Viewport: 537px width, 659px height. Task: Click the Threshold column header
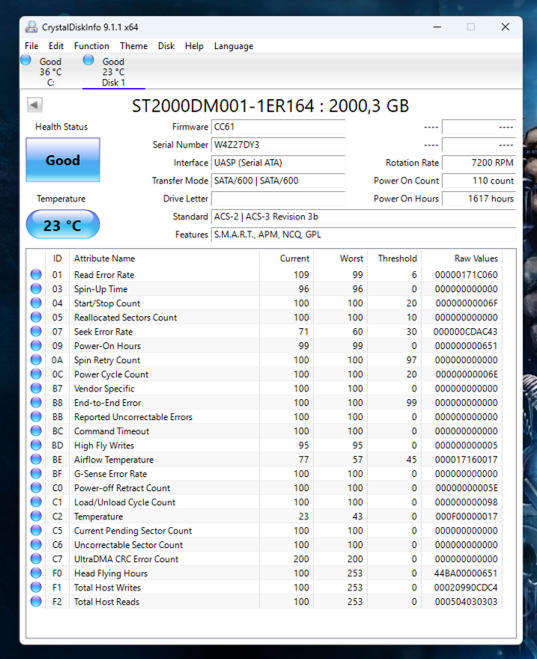click(397, 258)
